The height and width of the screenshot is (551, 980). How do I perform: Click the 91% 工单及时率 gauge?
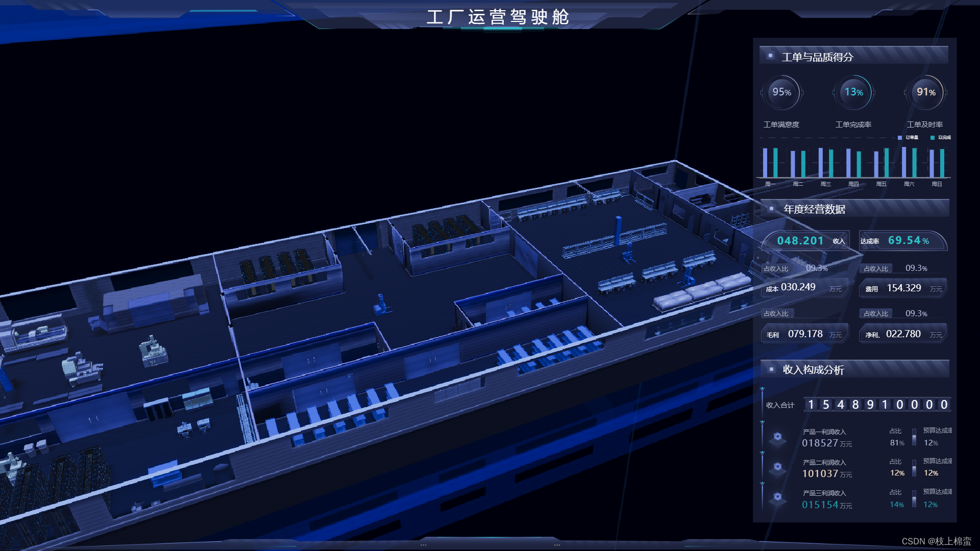[925, 93]
